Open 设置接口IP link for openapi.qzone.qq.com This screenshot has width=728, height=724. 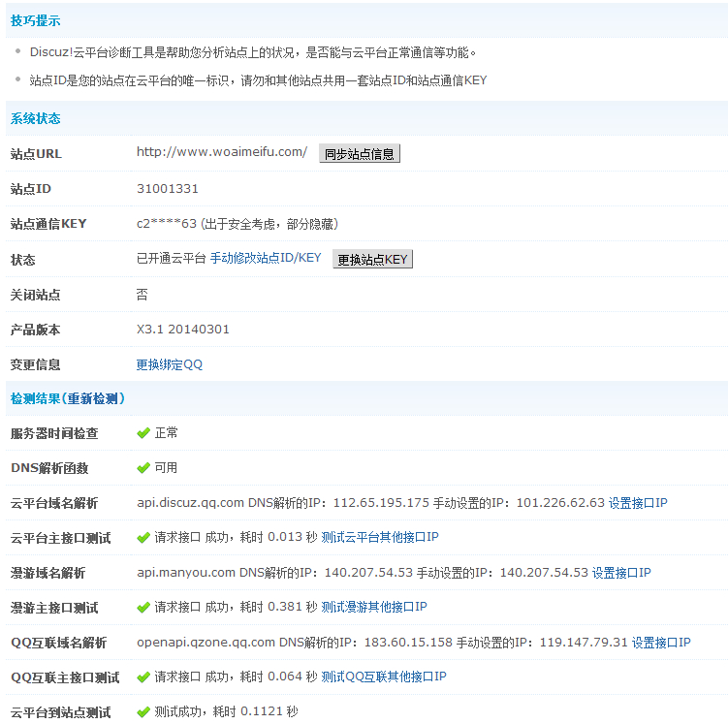(x=661, y=643)
